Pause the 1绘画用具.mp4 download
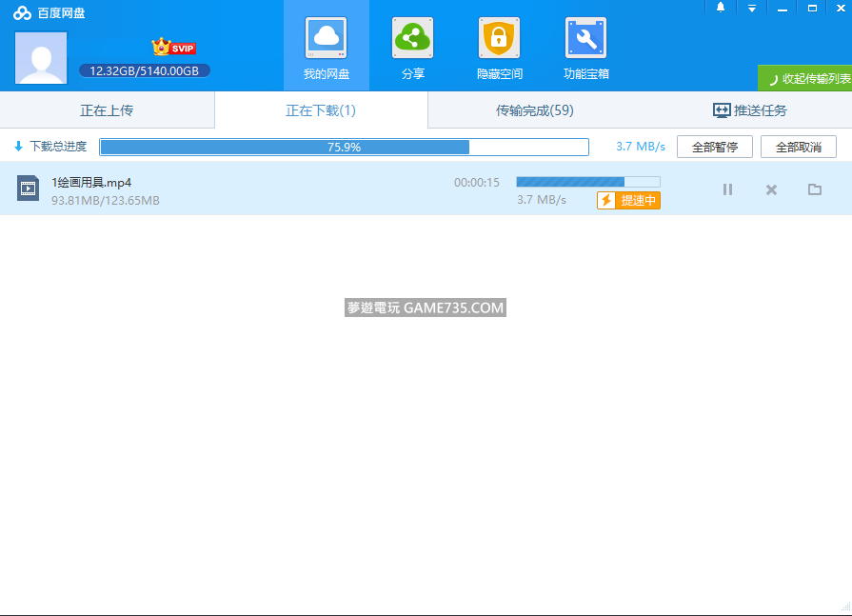Viewport: 852px width, 616px height. (x=727, y=189)
